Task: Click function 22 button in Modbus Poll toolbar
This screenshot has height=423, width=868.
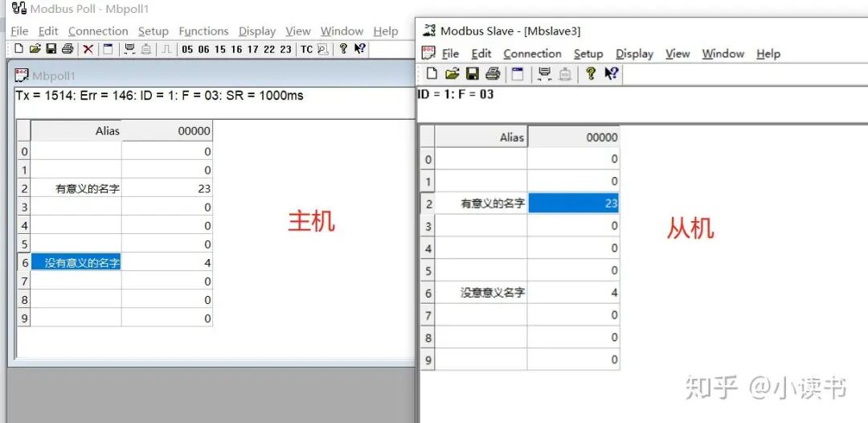Action: pos(269,49)
